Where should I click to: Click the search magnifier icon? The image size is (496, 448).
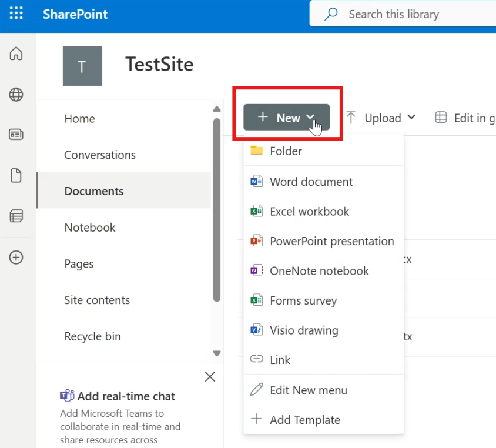[331, 14]
